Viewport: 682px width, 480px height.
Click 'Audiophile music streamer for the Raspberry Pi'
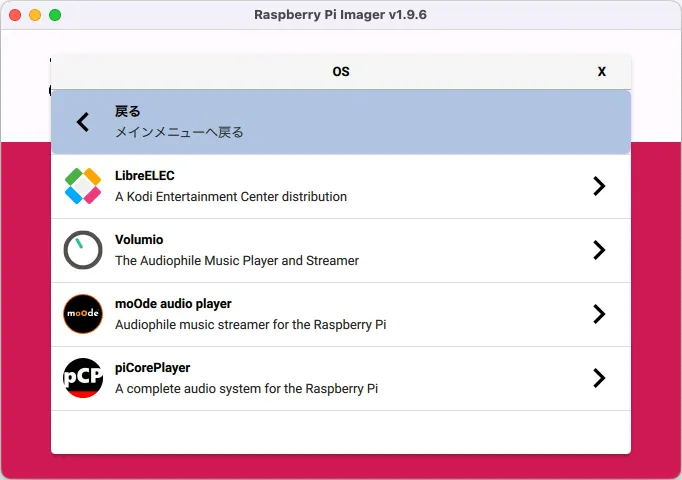tap(251, 325)
